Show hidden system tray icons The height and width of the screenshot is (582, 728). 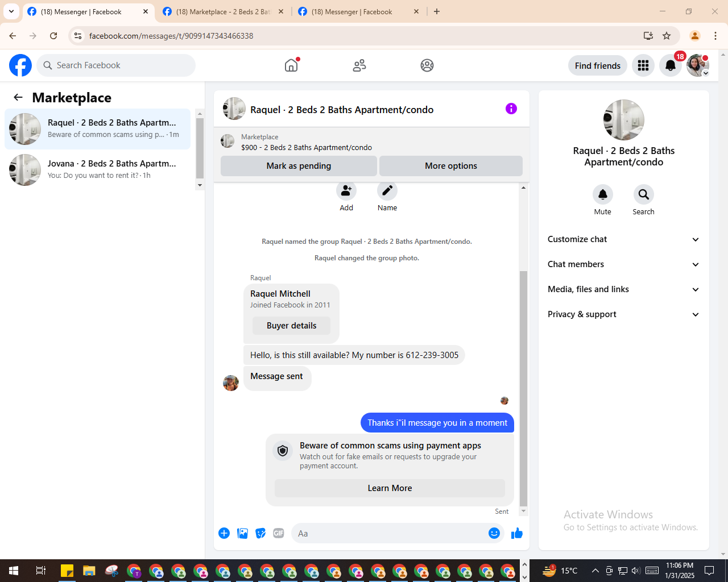coord(595,571)
